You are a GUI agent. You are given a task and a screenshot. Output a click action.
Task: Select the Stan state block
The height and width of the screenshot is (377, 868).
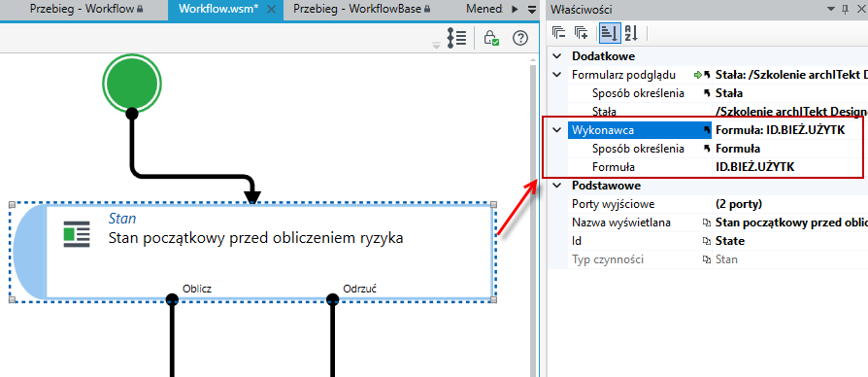253,252
